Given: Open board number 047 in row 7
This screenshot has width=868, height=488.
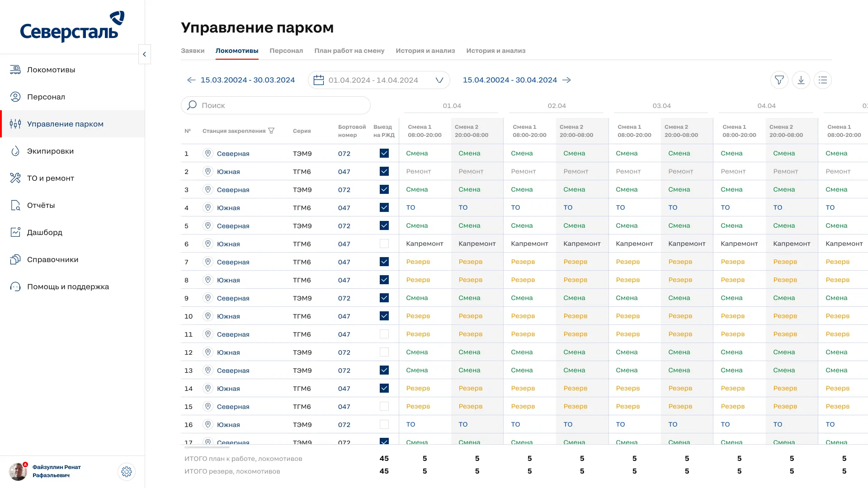Looking at the screenshot, I should click(344, 262).
